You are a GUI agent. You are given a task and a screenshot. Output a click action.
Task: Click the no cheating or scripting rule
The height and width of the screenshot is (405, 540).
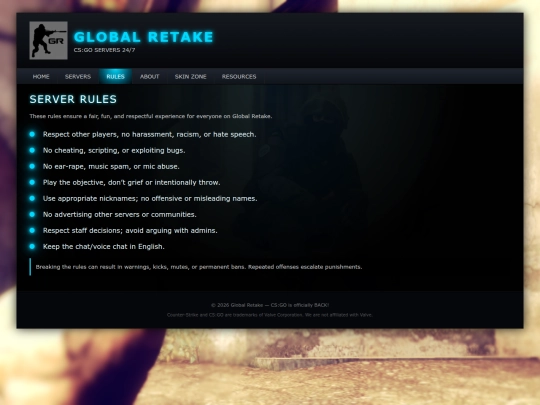(x=114, y=150)
